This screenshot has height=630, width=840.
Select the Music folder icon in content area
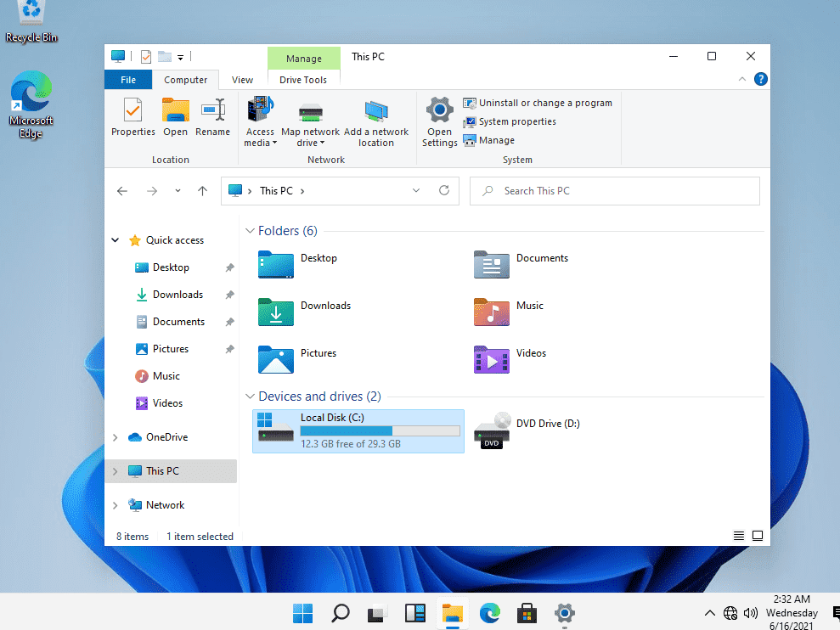pyautogui.click(x=491, y=312)
